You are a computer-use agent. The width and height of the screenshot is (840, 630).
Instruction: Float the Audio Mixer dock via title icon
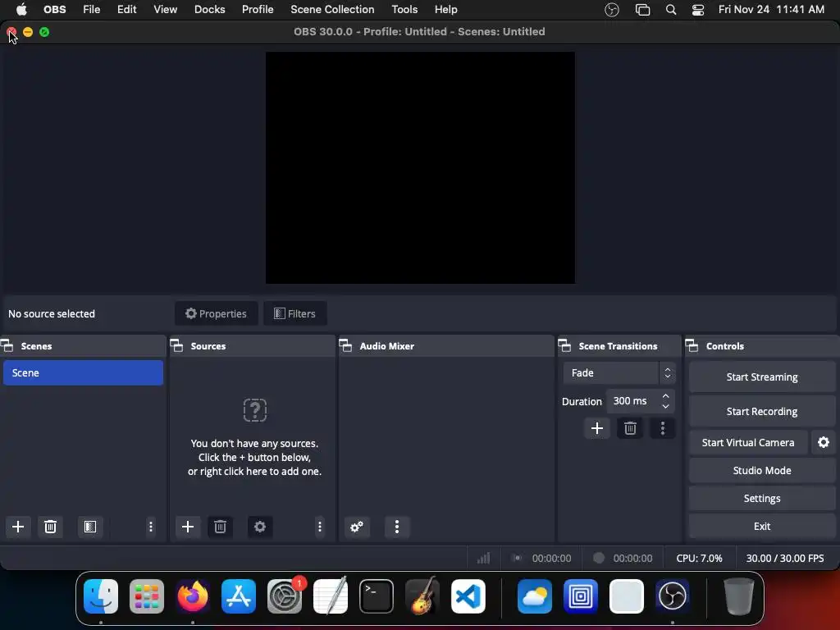(345, 345)
